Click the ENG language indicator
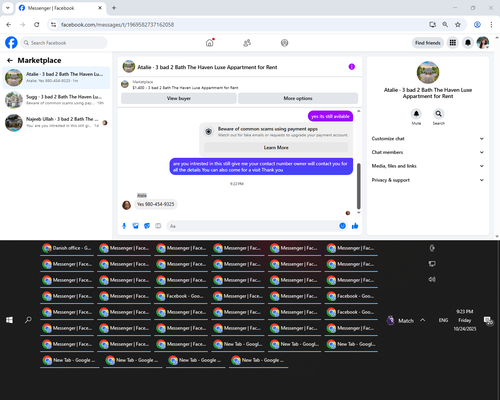The image size is (500, 400). (x=443, y=320)
